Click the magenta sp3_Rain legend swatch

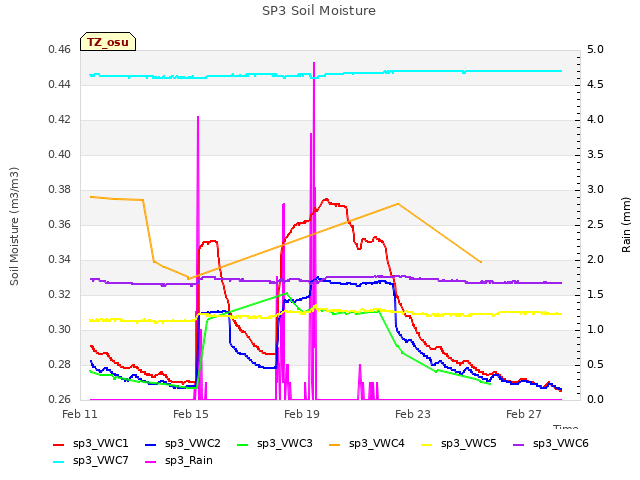(151, 462)
